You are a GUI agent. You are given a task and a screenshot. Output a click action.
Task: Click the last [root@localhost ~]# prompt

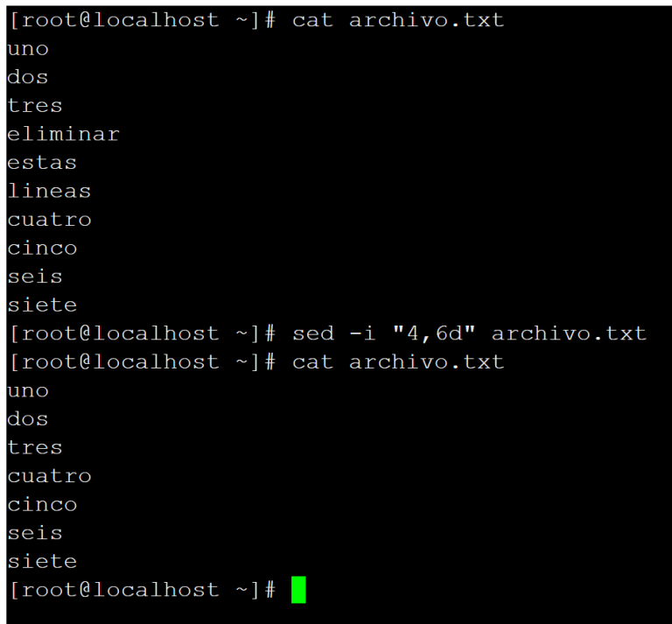coord(143,590)
